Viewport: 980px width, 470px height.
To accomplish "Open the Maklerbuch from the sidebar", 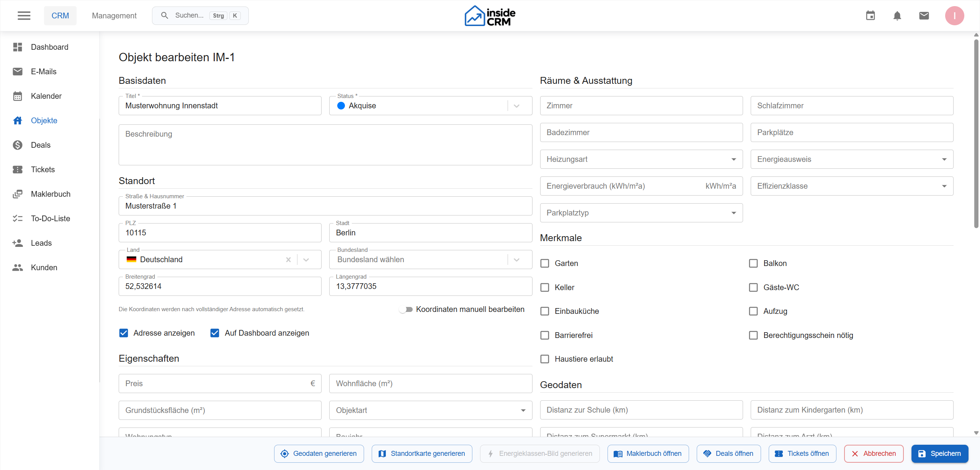I will click(51, 194).
